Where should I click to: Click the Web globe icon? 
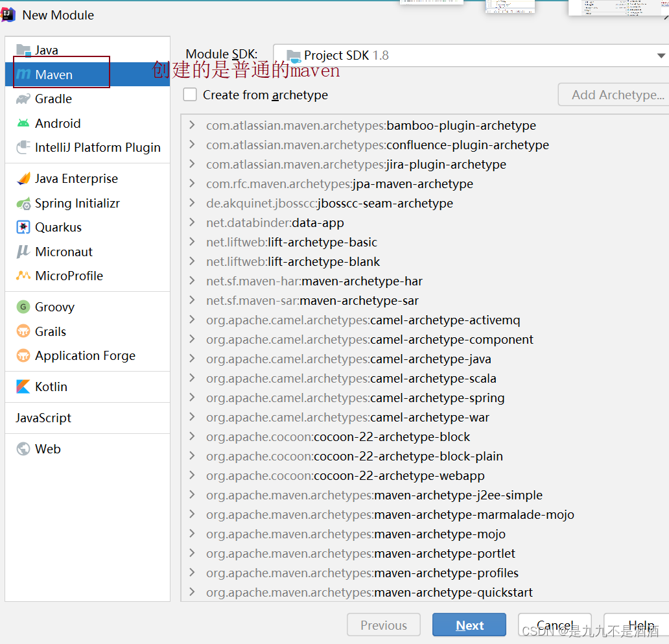click(23, 449)
